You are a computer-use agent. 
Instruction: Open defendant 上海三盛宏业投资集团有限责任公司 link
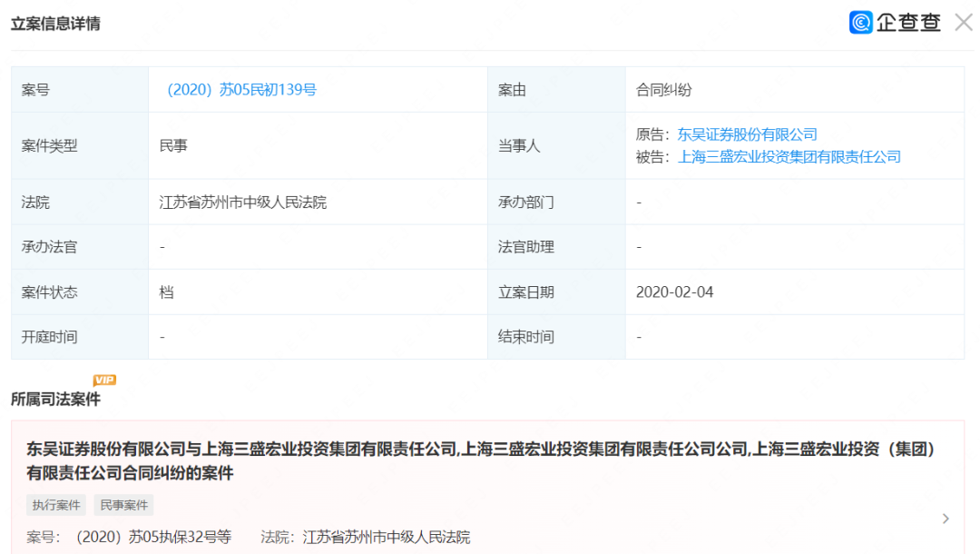[789, 157]
